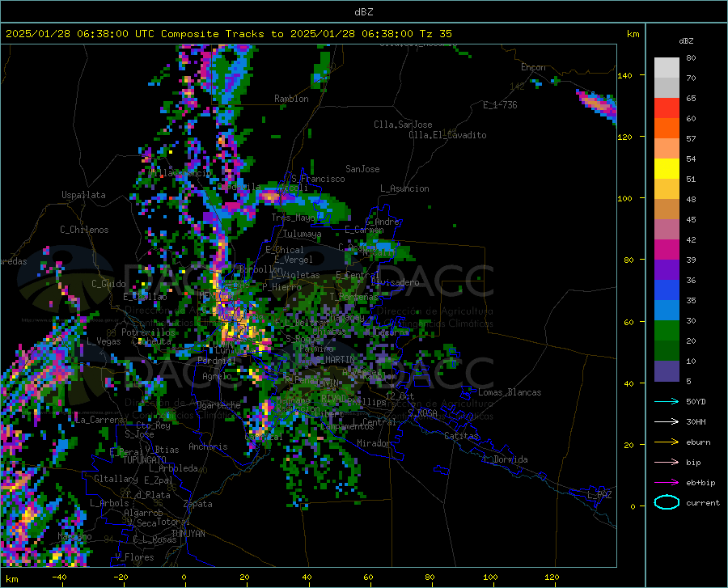Click the 'Clla.SanJose' map label

click(403, 125)
